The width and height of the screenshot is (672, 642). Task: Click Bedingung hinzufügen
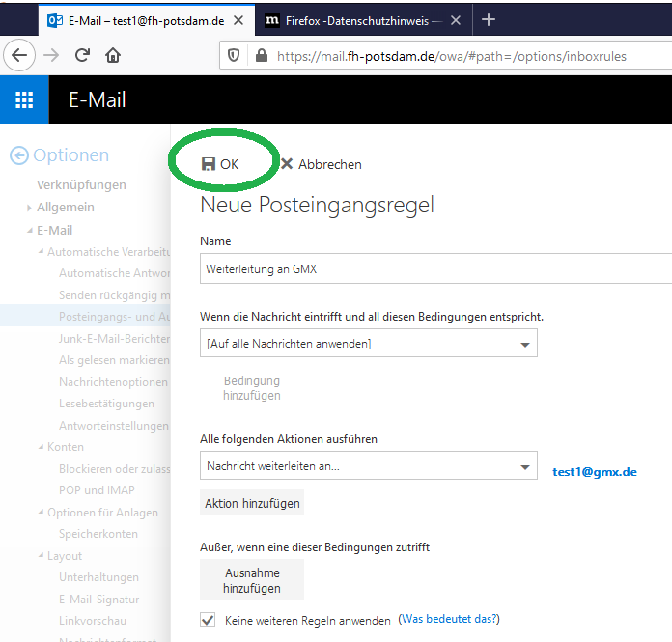[252, 388]
